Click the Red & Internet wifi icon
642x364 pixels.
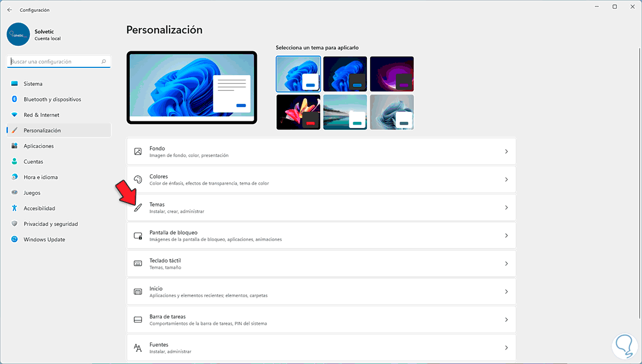(14, 115)
